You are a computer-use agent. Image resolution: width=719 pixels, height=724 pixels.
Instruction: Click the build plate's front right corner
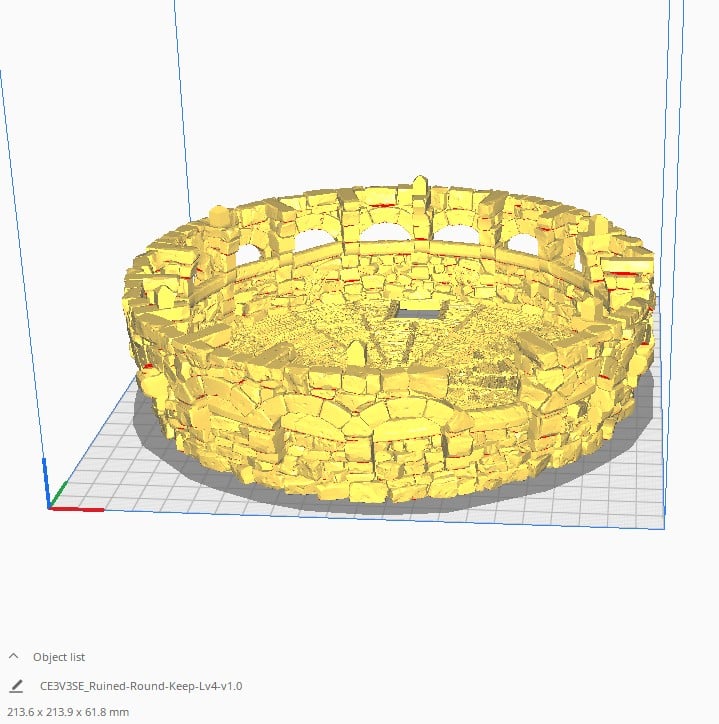tap(664, 528)
